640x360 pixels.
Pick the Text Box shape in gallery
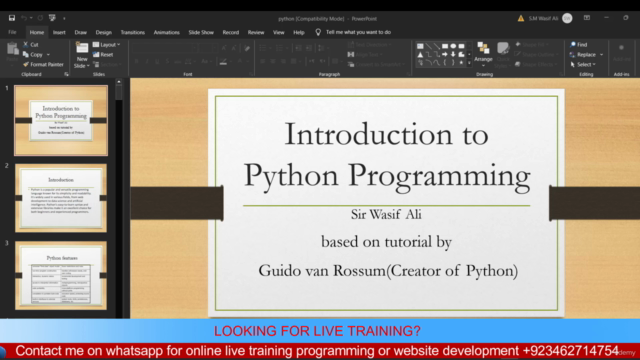click(420, 46)
